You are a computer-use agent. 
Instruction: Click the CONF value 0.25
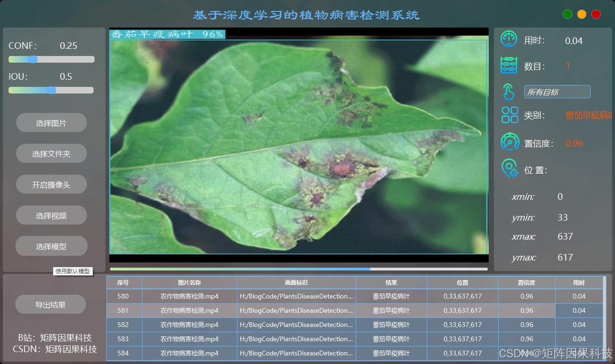(68, 46)
